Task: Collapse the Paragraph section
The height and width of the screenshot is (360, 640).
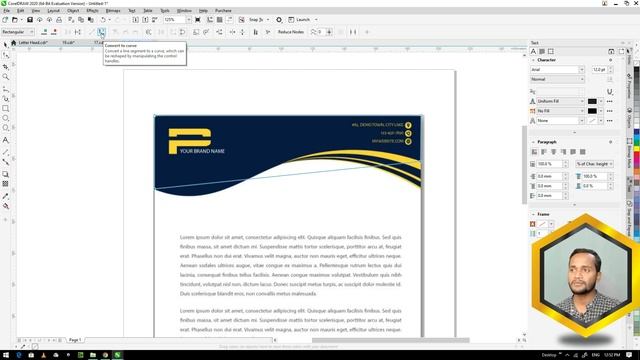Action: pyautogui.click(x=533, y=142)
